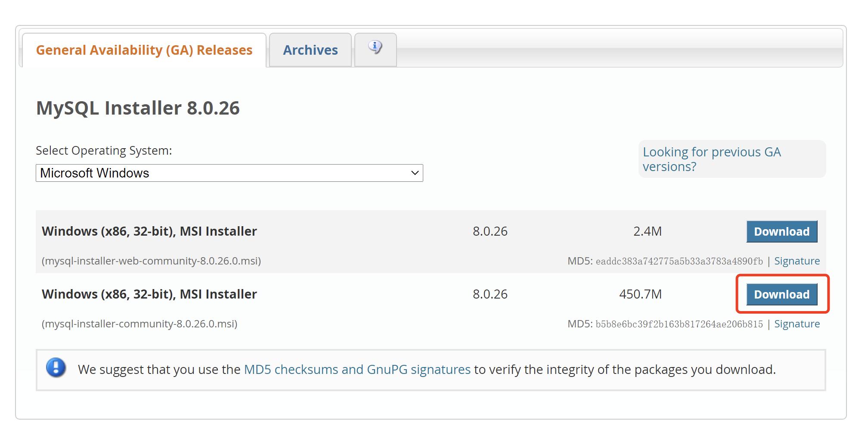Click the Select Operating System label

104,151
